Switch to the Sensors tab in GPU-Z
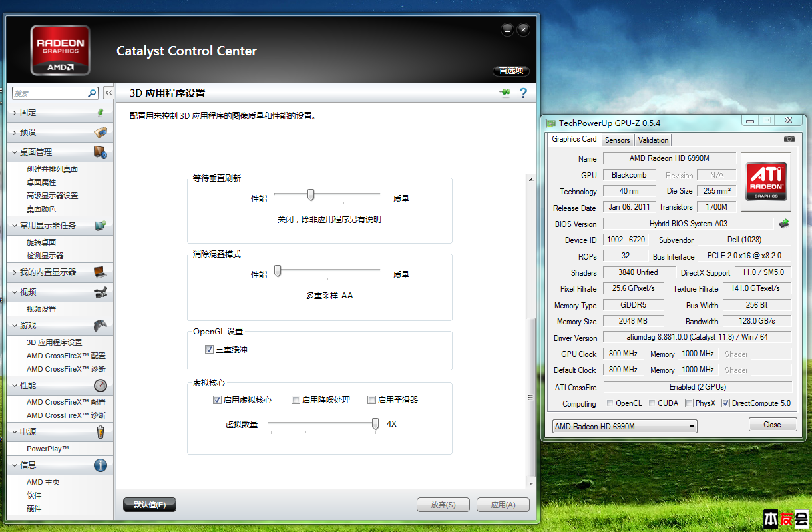Image resolution: width=812 pixels, height=532 pixels. coord(617,140)
